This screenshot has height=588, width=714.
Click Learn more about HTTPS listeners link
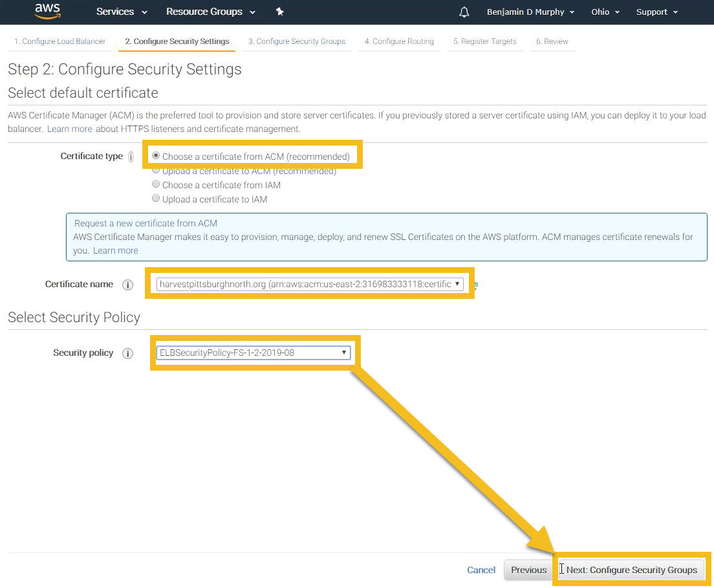coord(70,129)
